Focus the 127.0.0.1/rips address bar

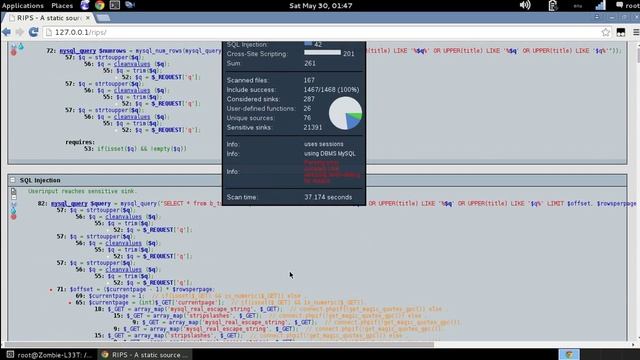click(322, 32)
